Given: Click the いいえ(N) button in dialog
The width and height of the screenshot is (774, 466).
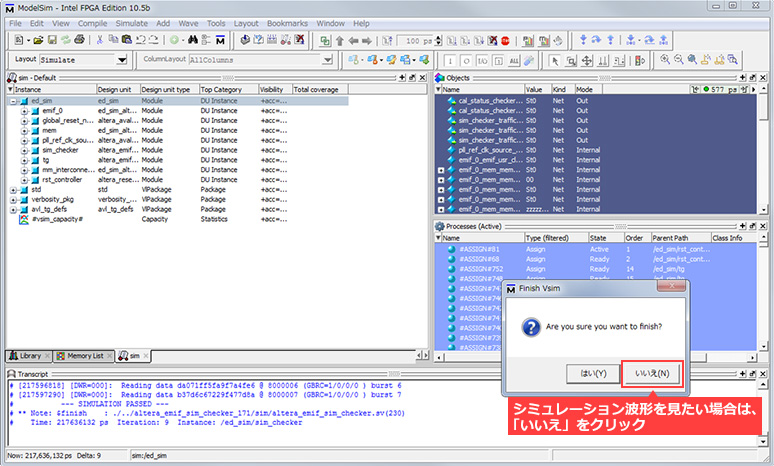Looking at the screenshot, I should [651, 373].
